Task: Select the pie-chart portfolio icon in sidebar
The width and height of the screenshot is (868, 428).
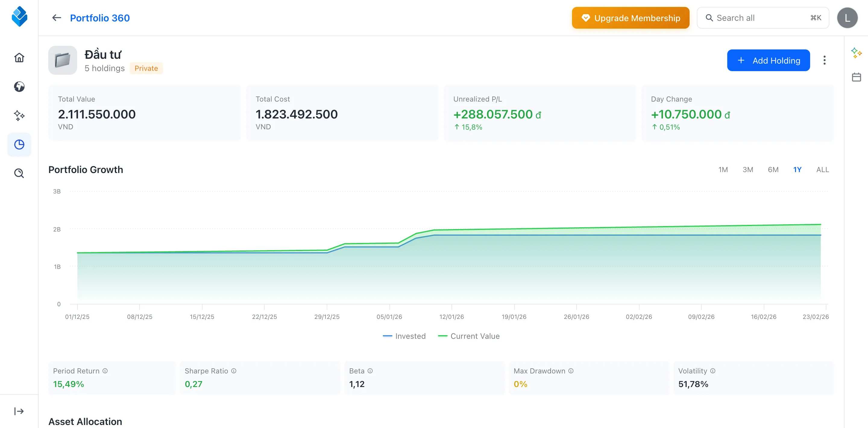Action: coord(19,144)
